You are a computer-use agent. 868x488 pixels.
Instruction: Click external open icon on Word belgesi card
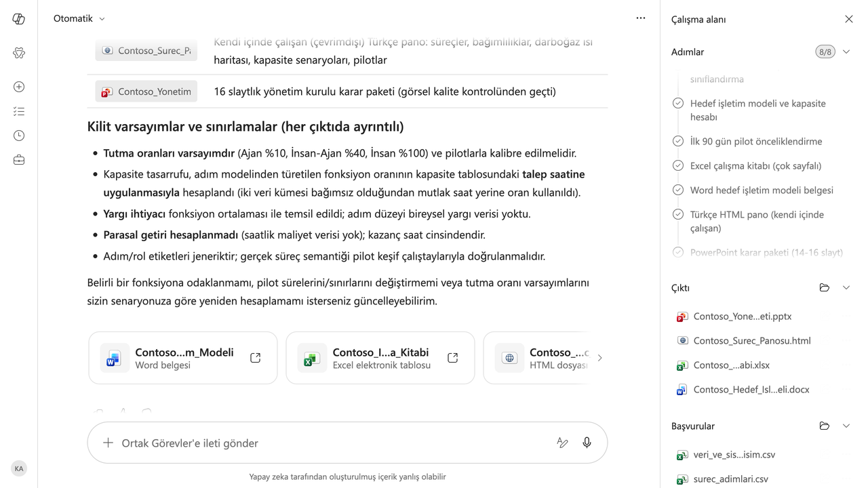pos(256,358)
